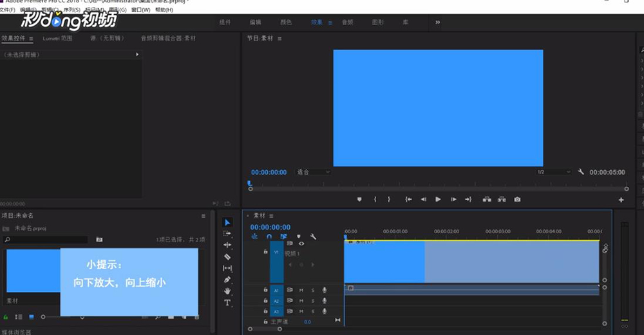Open timeline display settings wrench
This screenshot has width=644, height=335.
point(313,236)
